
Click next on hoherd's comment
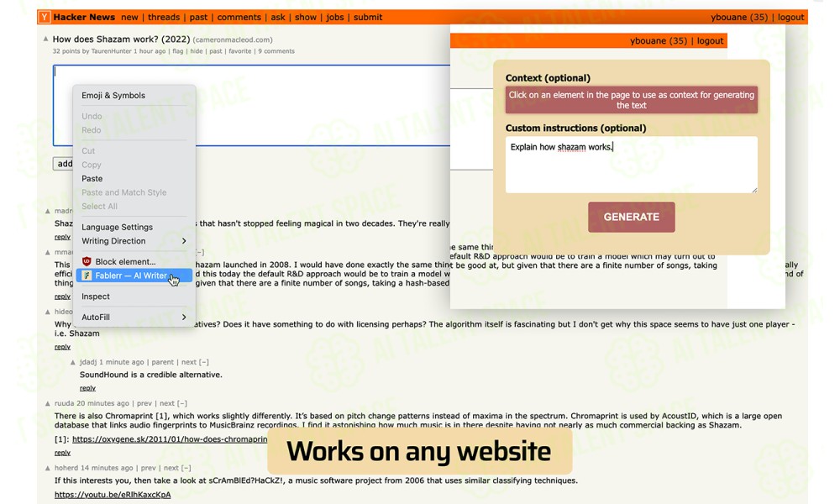click(x=171, y=468)
